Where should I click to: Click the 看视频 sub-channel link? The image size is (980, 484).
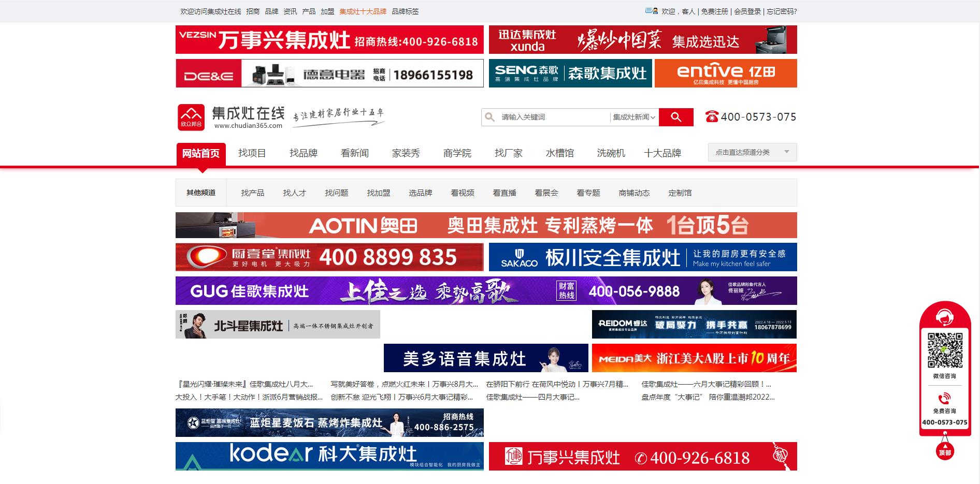tap(463, 193)
